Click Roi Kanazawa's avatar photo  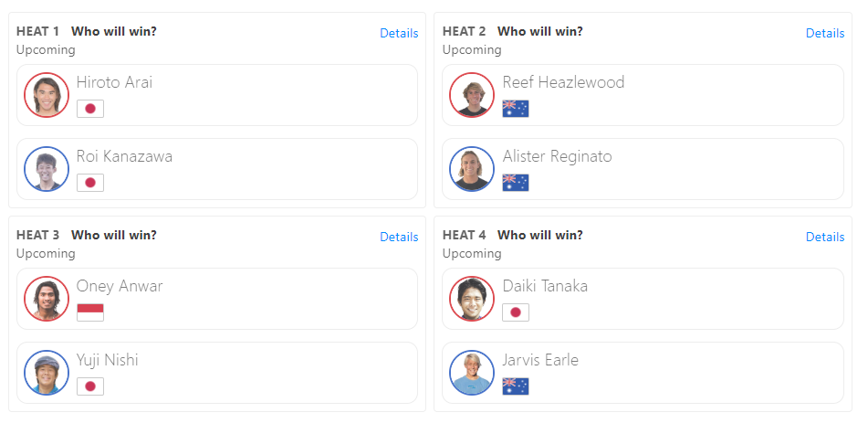coord(47,169)
